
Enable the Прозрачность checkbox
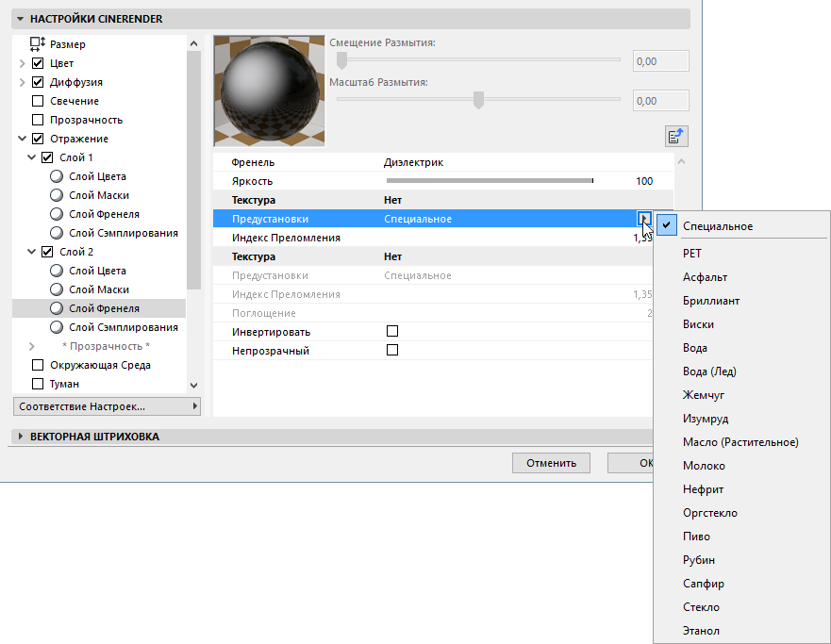pos(38,120)
